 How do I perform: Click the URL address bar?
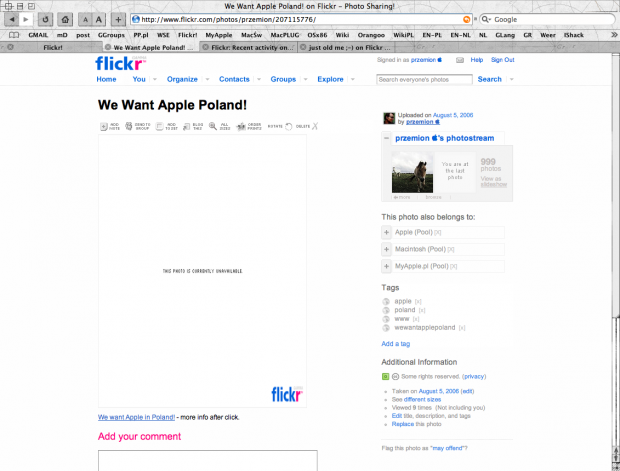point(302,19)
